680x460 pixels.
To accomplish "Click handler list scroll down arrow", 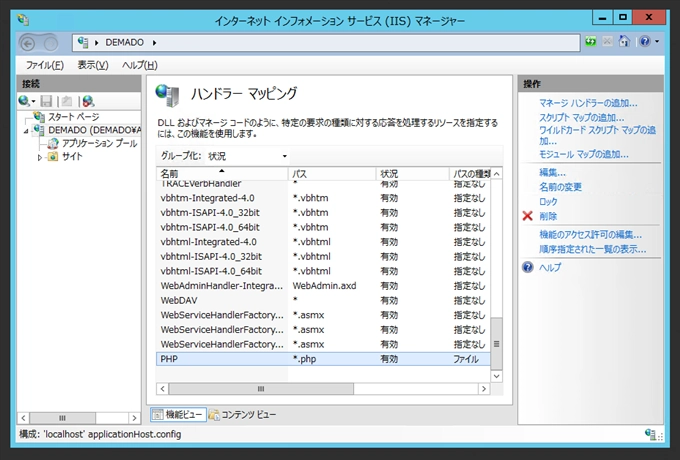I will [497, 376].
